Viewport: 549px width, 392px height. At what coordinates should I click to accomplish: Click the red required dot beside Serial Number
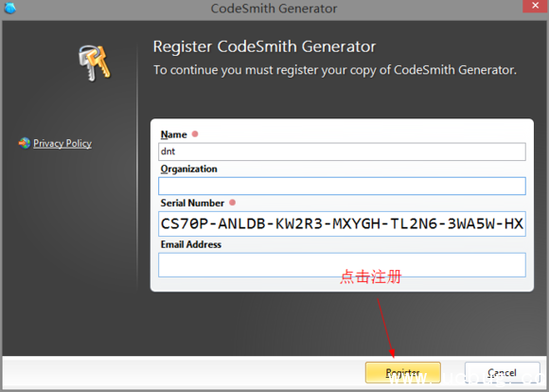232,203
